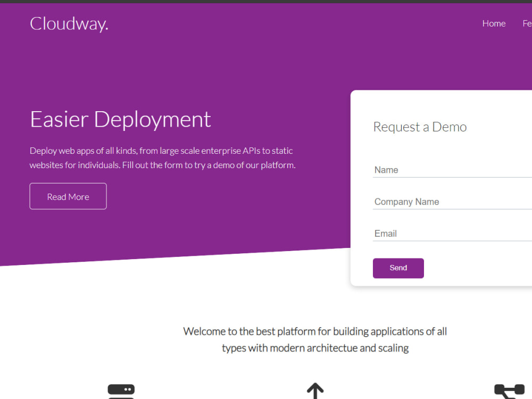Open the Home navigation link
Viewport: 532px width, 399px height.
point(494,23)
